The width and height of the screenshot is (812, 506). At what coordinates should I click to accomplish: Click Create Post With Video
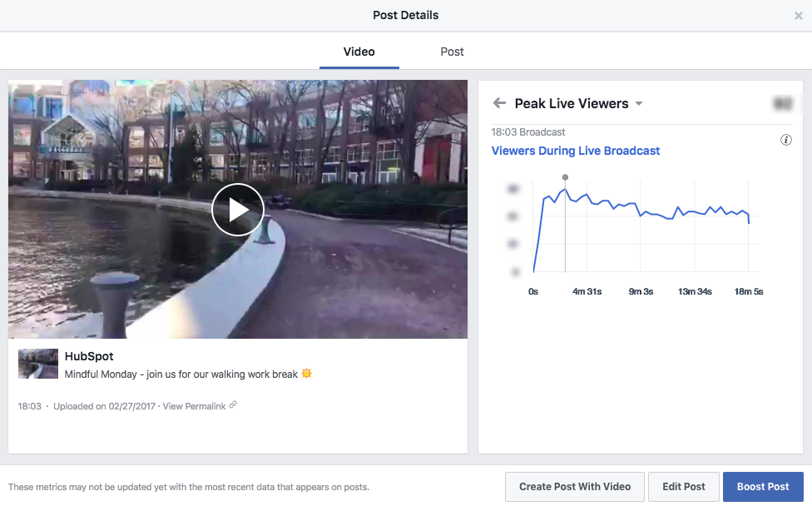[574, 486]
